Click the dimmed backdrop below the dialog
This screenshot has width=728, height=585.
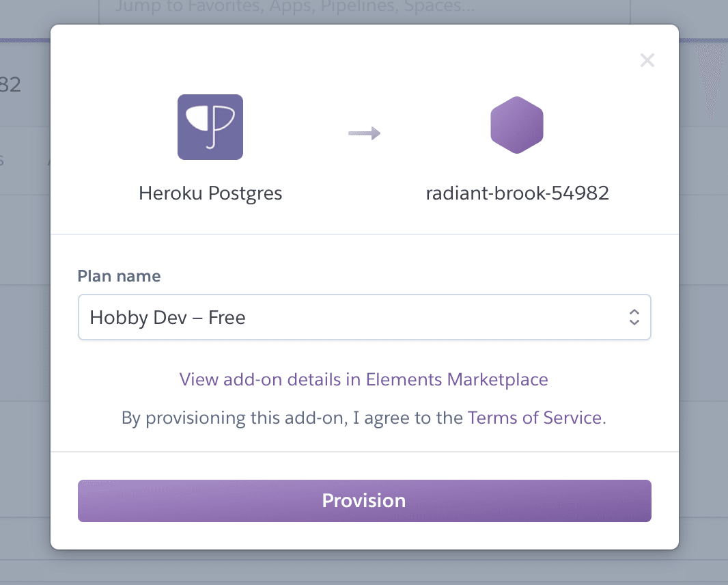[363, 569]
